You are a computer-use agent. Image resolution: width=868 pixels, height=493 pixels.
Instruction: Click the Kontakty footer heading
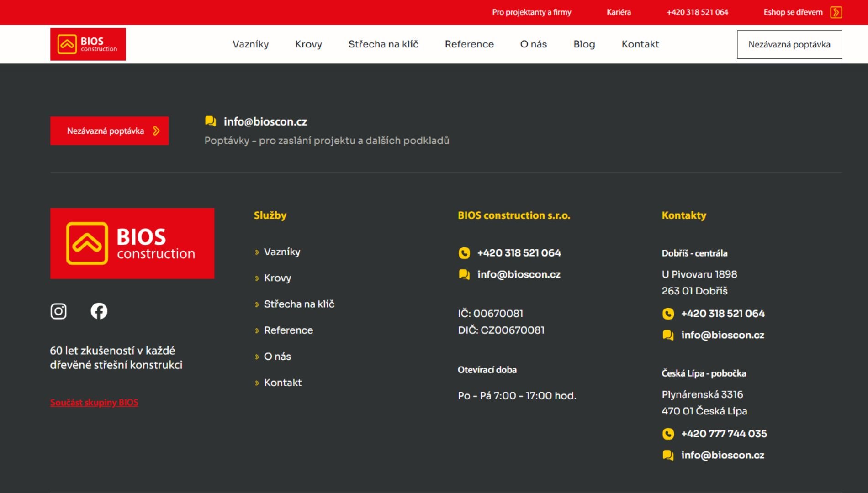pyautogui.click(x=684, y=215)
